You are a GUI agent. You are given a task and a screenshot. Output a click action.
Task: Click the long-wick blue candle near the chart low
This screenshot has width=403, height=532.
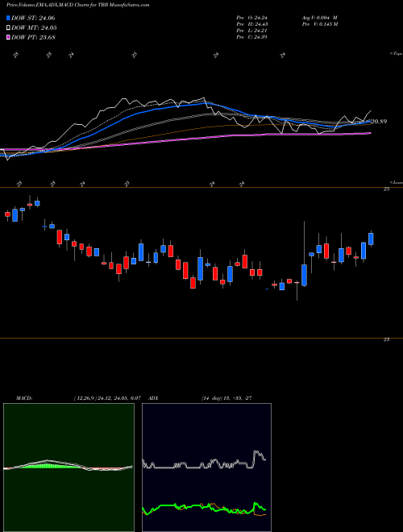point(305,275)
